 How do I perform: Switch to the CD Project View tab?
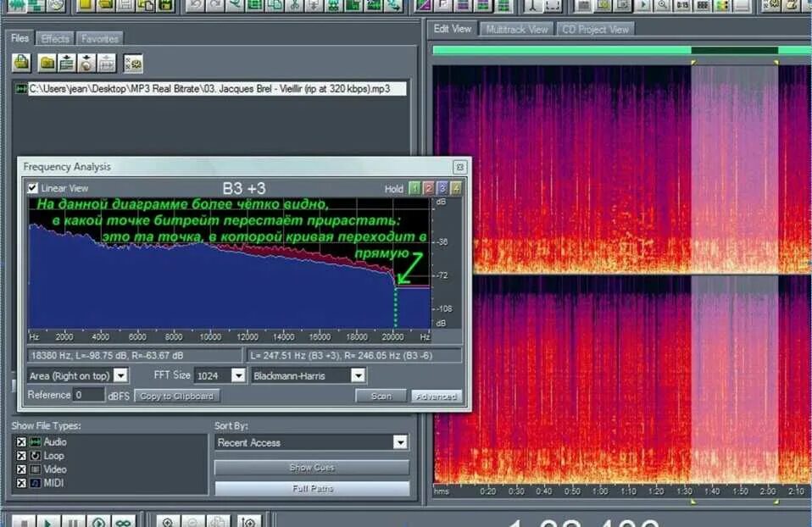coord(596,30)
